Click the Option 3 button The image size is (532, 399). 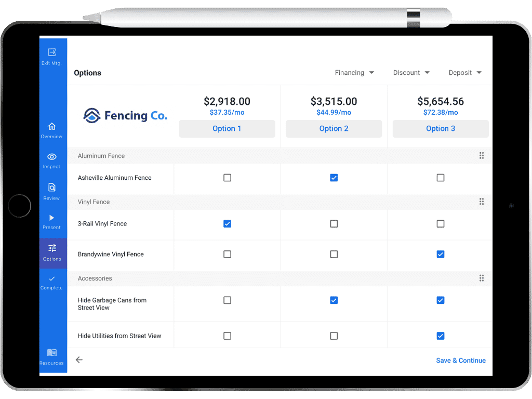click(x=441, y=129)
